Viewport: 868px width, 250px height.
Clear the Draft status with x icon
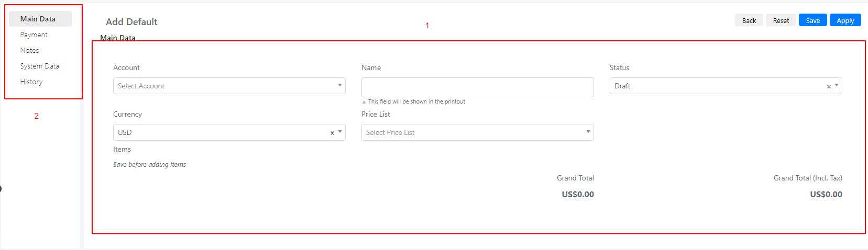[829, 86]
